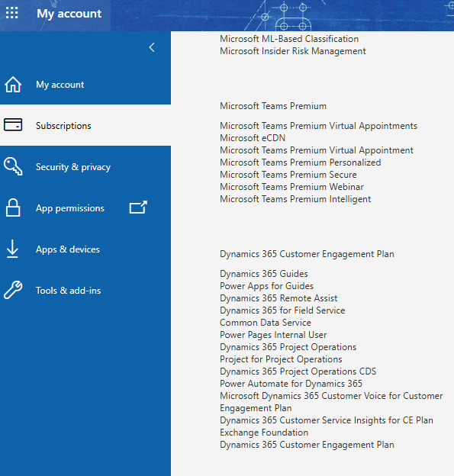Click Power Apps for Guides

[x=266, y=286]
